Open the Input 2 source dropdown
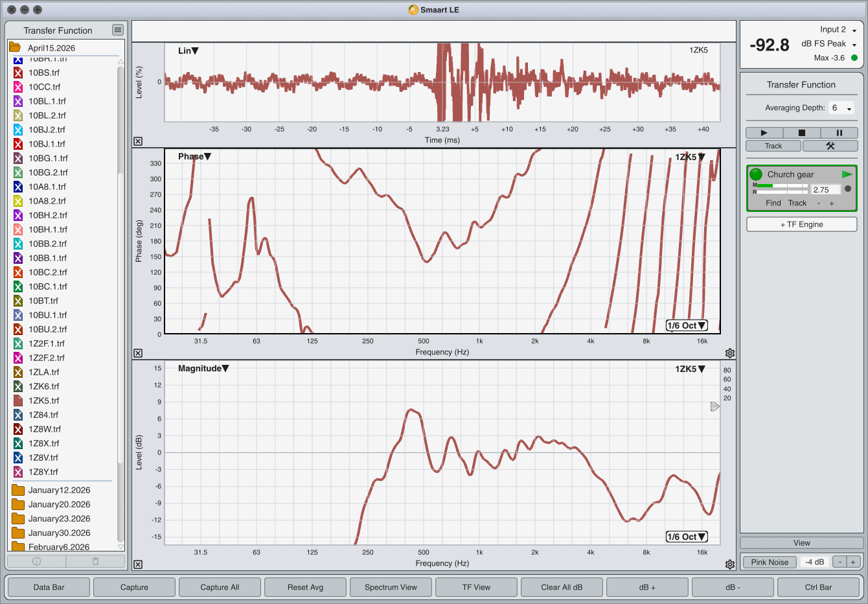 point(838,30)
